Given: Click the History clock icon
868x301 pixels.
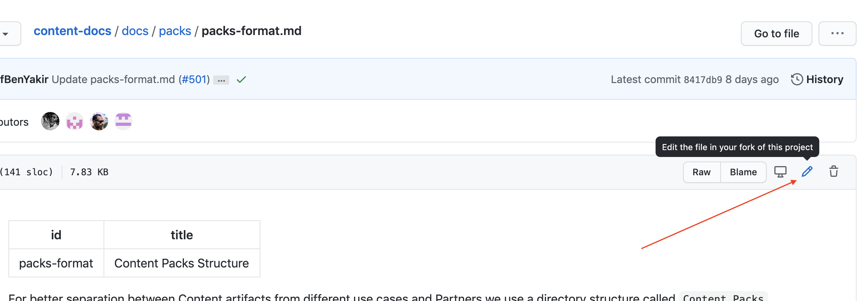Looking at the screenshot, I should point(797,79).
